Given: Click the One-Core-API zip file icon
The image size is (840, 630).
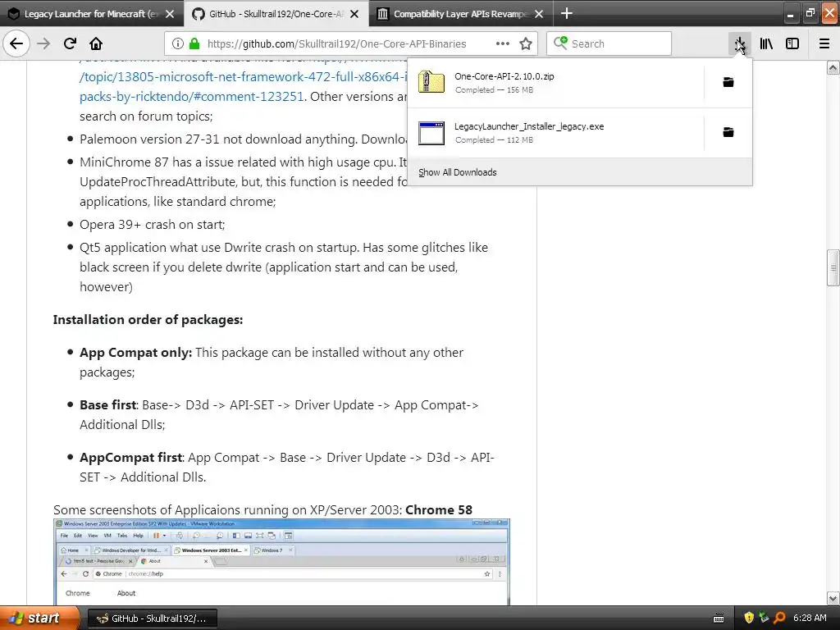Looking at the screenshot, I should [x=431, y=82].
